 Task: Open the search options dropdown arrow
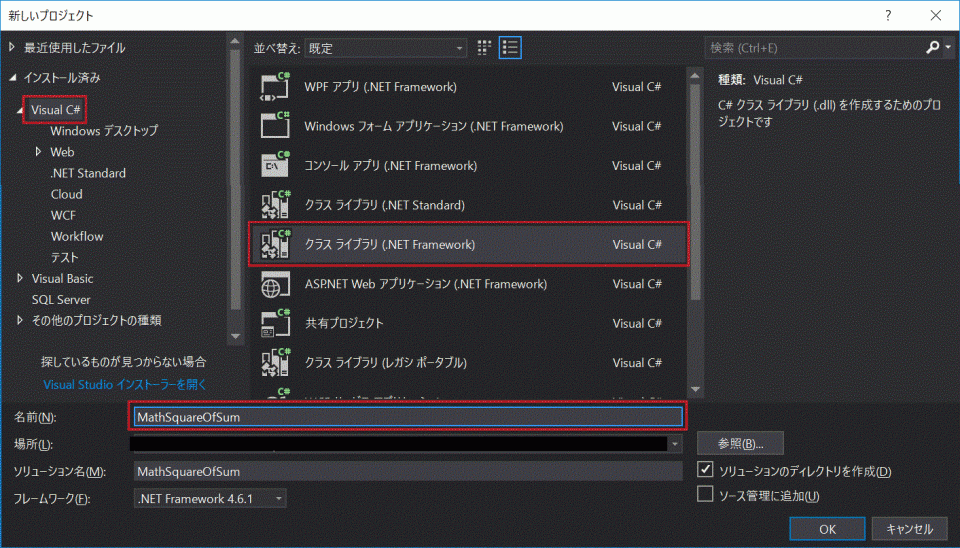[948, 47]
